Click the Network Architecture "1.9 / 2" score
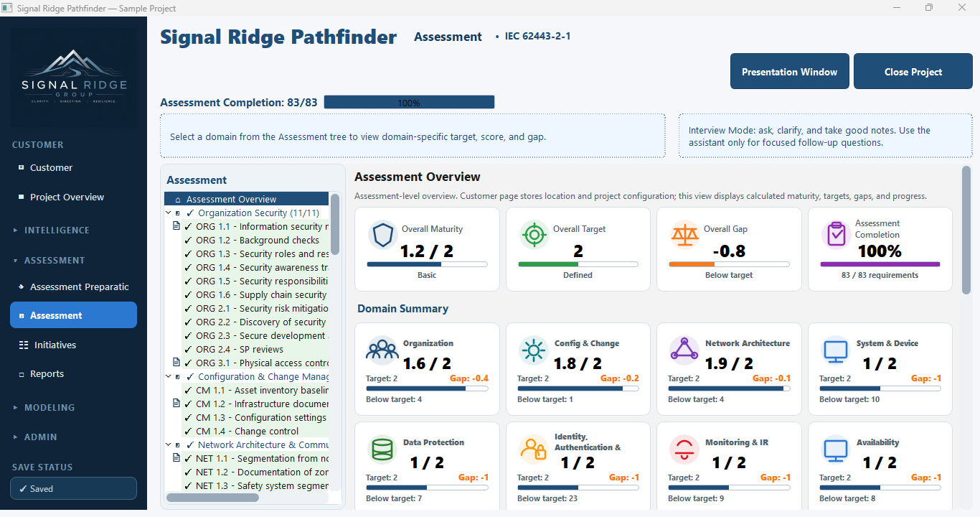The height and width of the screenshot is (517, 980). pyautogui.click(x=730, y=363)
